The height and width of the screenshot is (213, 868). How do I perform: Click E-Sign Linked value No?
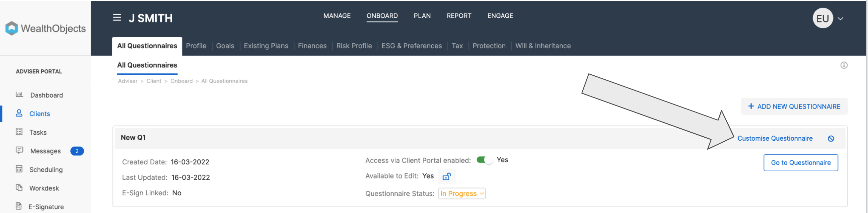pyautogui.click(x=177, y=193)
